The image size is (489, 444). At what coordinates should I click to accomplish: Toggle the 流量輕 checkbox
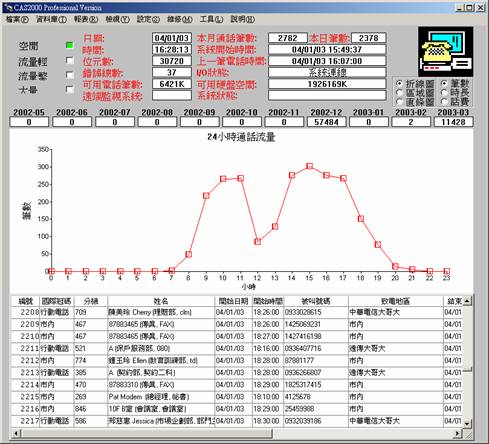point(69,60)
